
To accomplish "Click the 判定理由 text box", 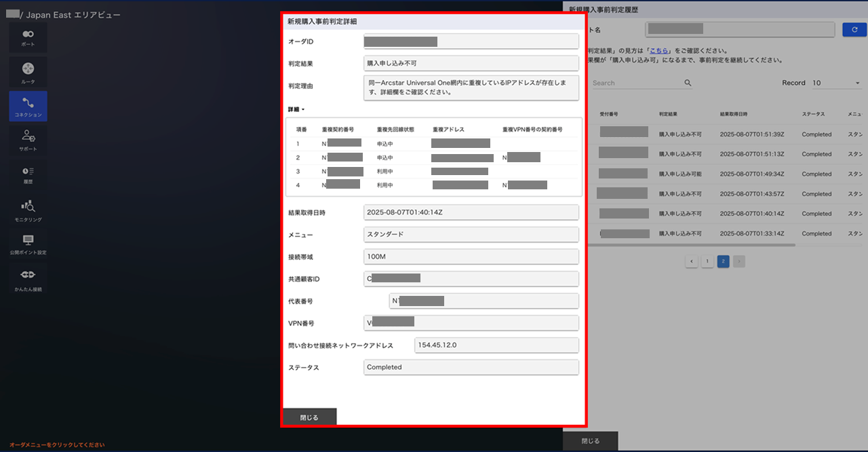I will click(471, 88).
